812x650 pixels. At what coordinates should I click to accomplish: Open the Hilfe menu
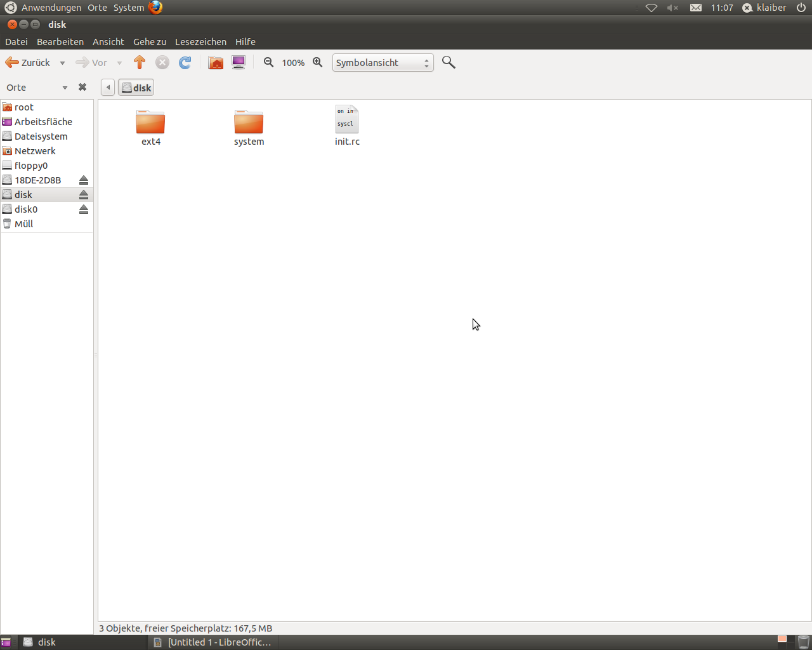tap(246, 42)
